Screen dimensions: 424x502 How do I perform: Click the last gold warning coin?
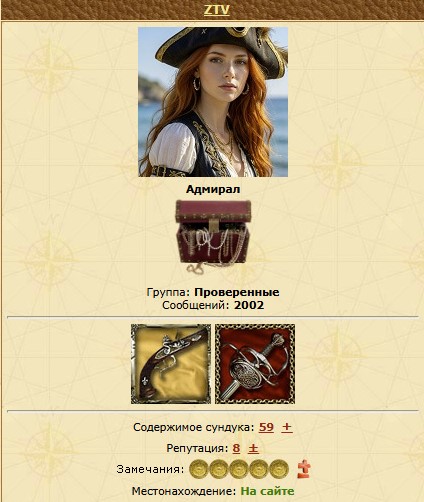point(279,469)
